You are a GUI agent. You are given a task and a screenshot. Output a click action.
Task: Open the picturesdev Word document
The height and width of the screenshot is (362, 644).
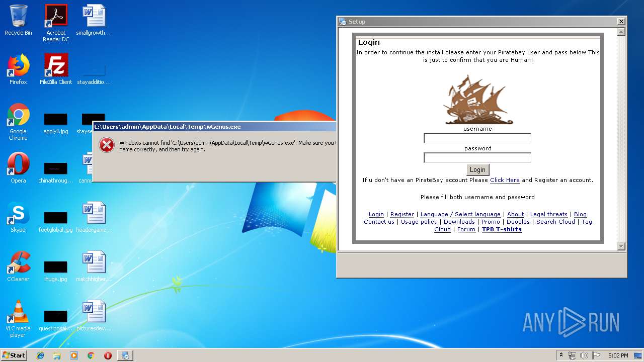point(94,316)
